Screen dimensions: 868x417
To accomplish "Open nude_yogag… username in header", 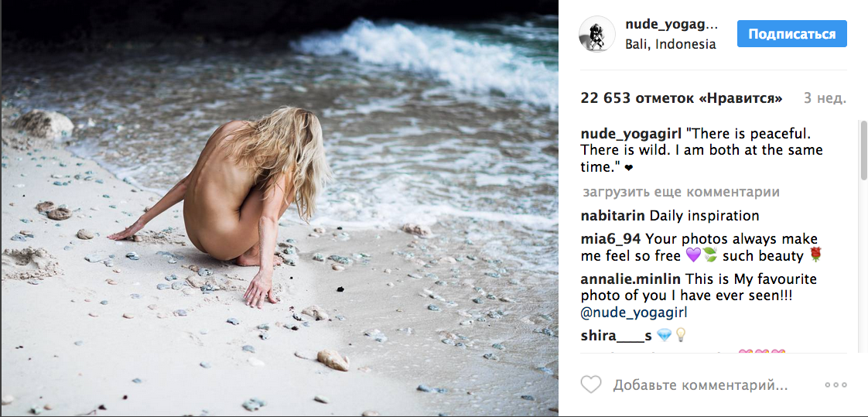I will 671,24.
